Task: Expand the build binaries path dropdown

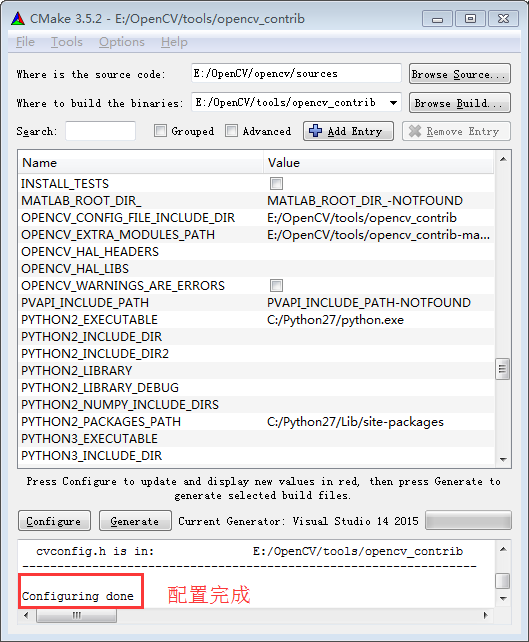Action: (393, 102)
